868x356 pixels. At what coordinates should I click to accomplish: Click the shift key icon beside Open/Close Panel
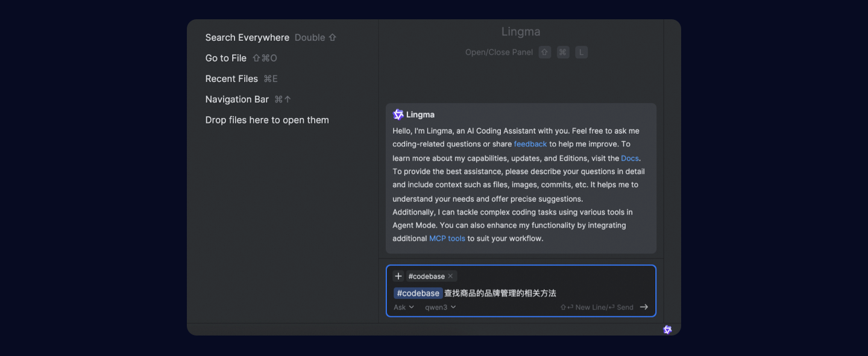545,52
